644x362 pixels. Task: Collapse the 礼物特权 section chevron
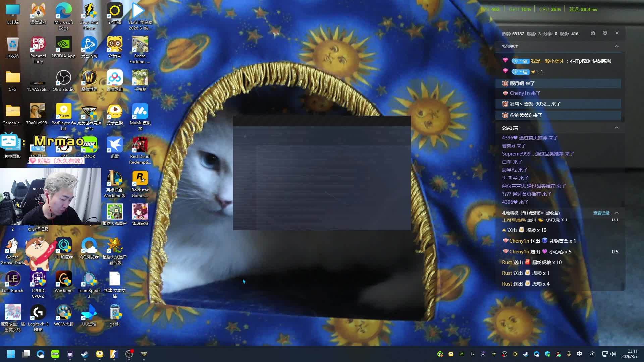pos(616,213)
